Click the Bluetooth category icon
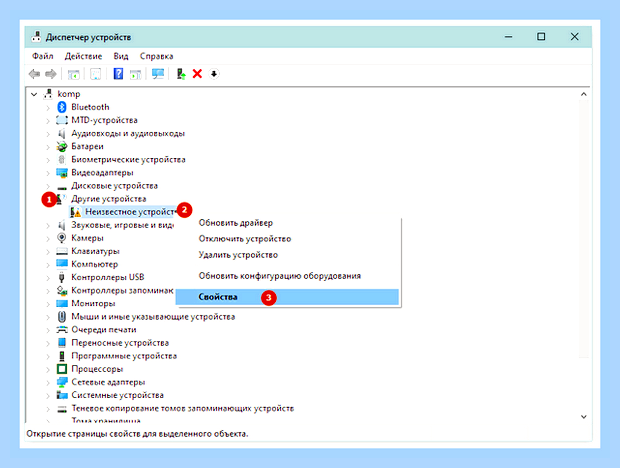 [x=62, y=107]
